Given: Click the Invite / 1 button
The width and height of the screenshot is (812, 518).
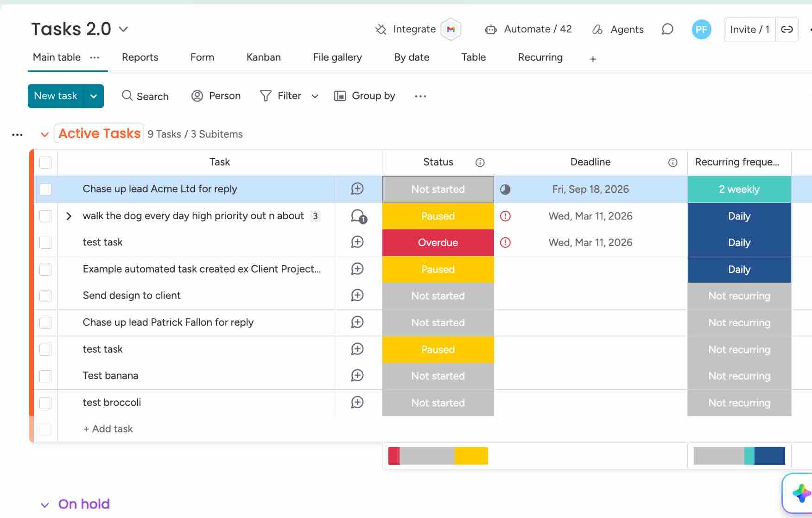Looking at the screenshot, I should (x=749, y=29).
